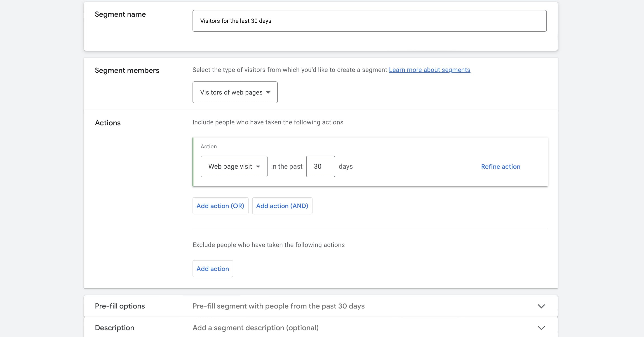This screenshot has height=337, width=644.
Task: Click Add action under Exclude people
Action: coord(213,269)
